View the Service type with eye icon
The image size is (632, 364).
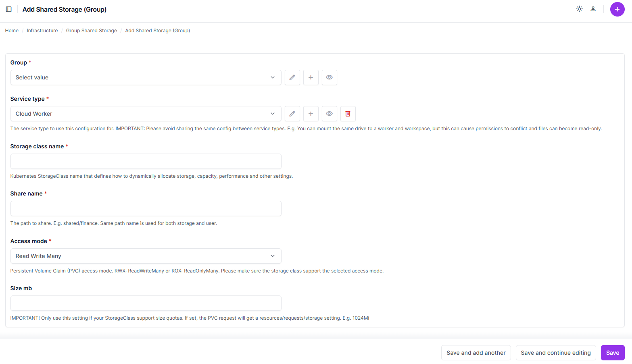pos(329,114)
